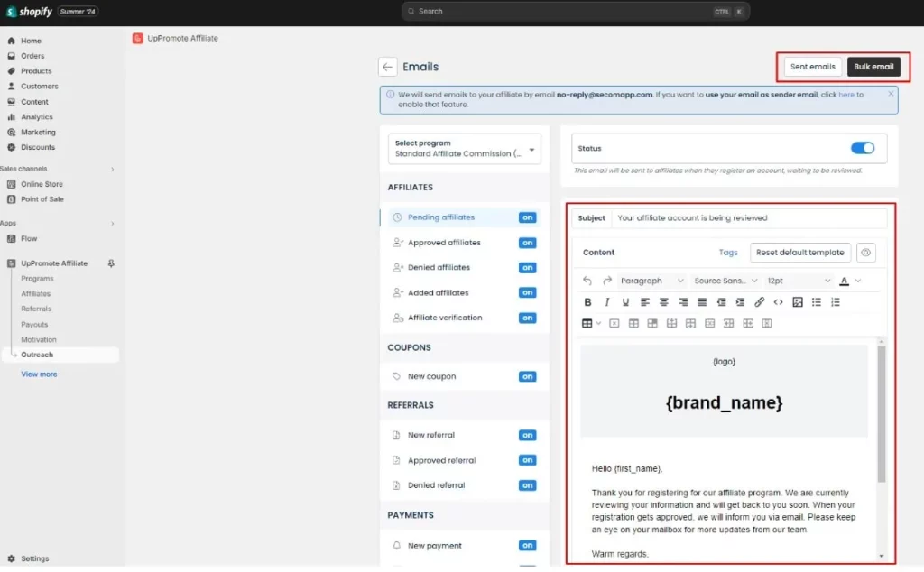Decrease indent in editor toolbar
The height and width of the screenshot is (572, 924).
[x=721, y=302]
